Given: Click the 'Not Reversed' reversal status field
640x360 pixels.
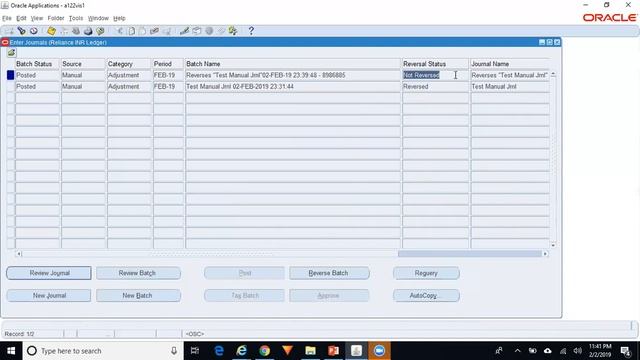Looking at the screenshot, I should coord(435,75).
